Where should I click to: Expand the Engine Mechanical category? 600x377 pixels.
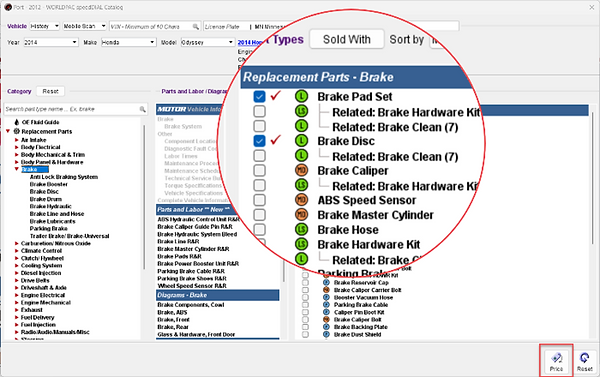coord(16,302)
